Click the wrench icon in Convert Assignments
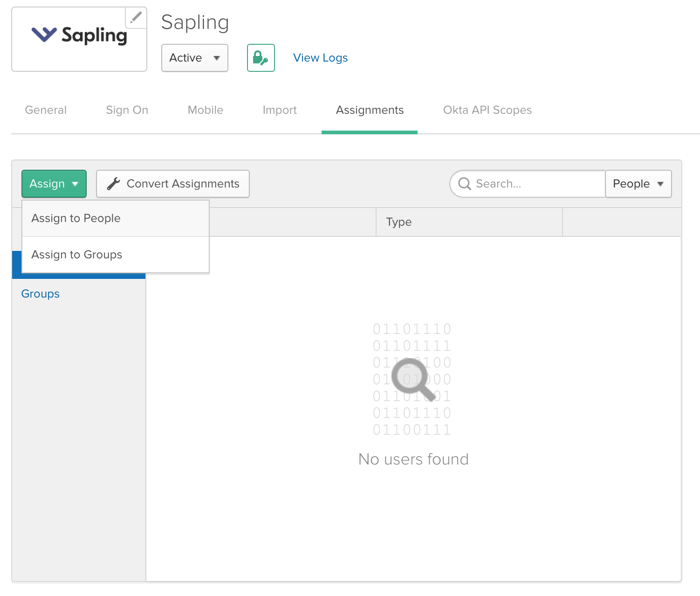This screenshot has height=596, width=700. coord(114,184)
